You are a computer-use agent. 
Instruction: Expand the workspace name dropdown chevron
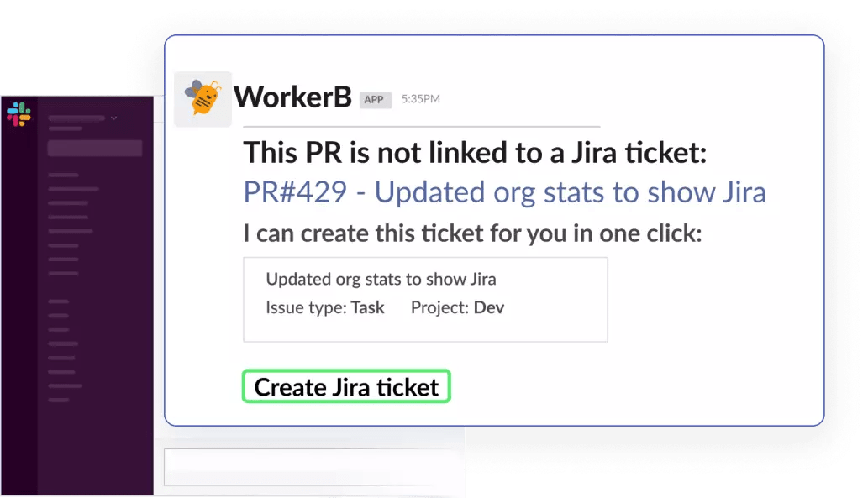113,118
